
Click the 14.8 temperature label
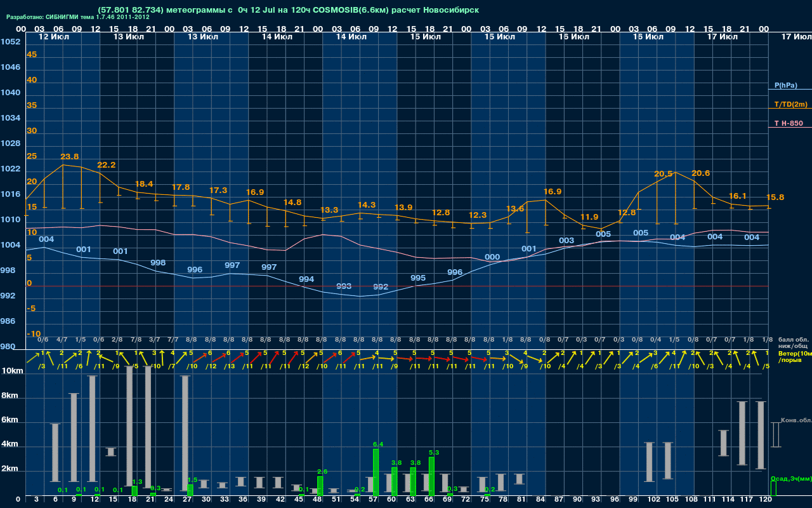[x=292, y=202]
